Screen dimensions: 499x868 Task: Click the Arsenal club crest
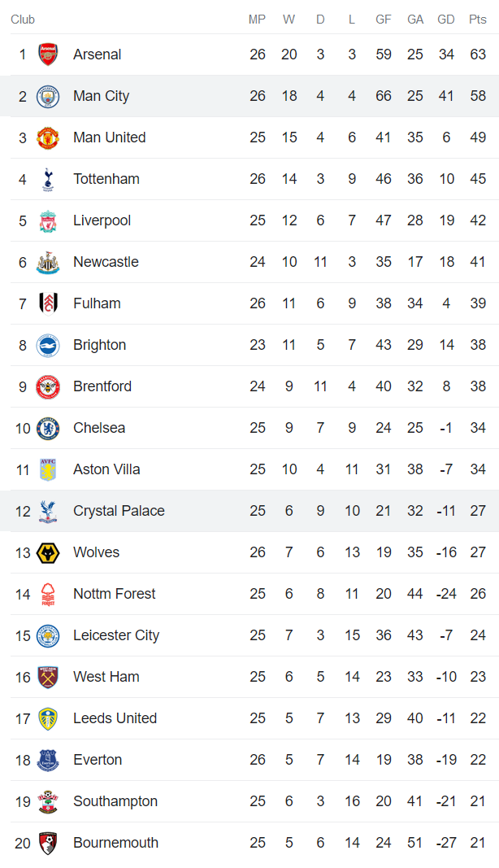48,55
